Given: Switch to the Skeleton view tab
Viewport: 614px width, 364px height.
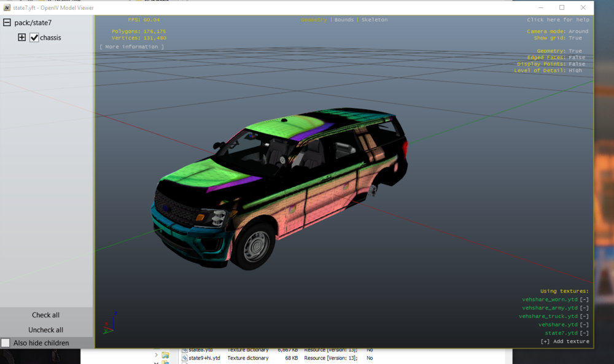Looking at the screenshot, I should 375,19.
